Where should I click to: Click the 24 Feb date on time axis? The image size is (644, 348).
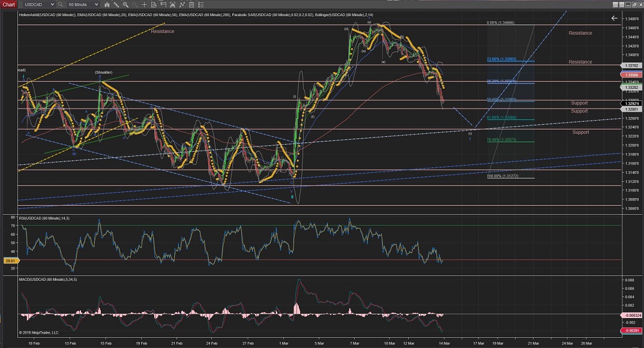click(211, 343)
